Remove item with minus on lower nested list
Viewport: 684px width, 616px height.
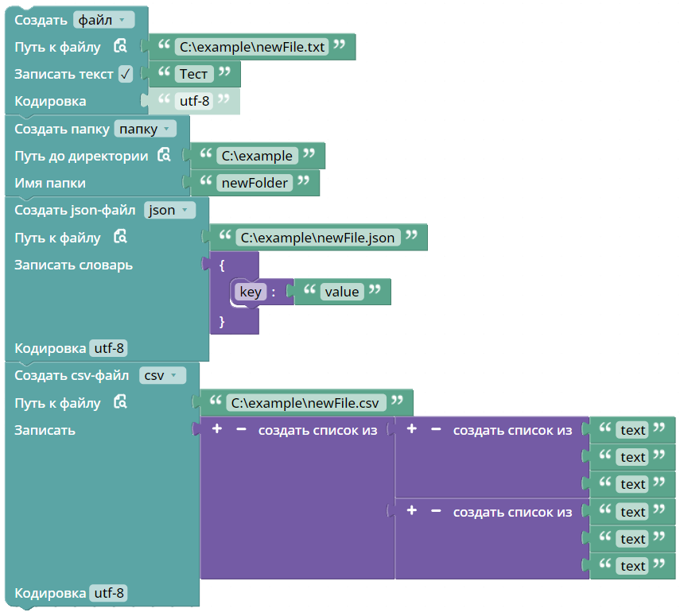[x=436, y=511]
